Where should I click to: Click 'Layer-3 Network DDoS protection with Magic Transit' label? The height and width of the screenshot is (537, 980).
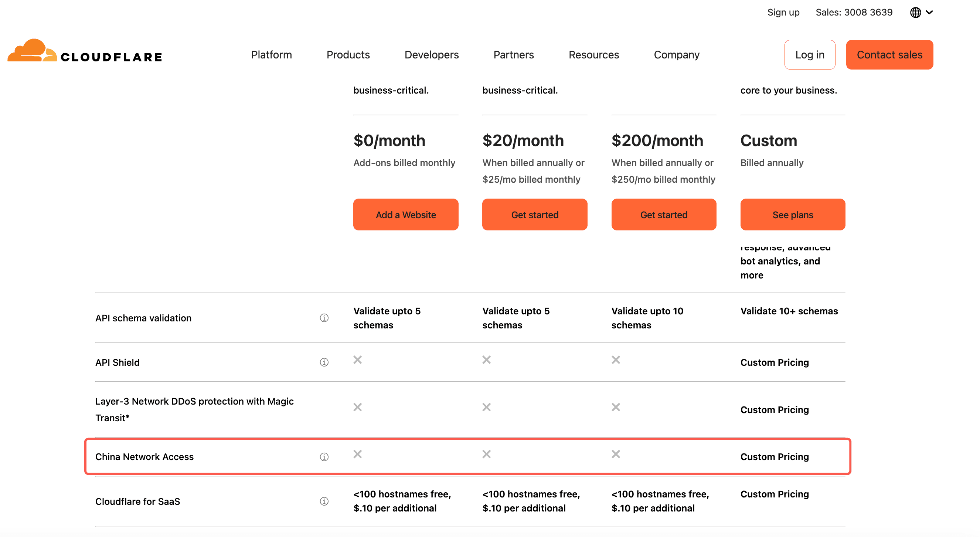pos(194,409)
